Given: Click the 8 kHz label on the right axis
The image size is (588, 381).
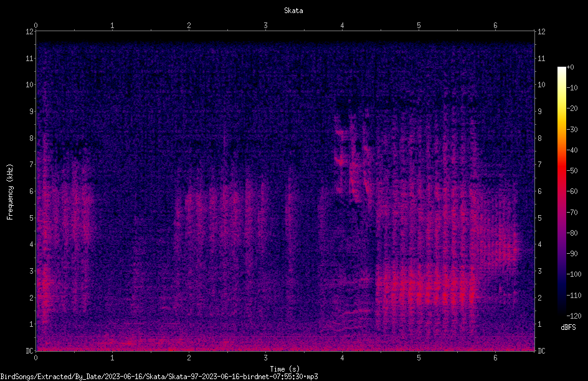Looking at the screenshot, I should [539, 138].
